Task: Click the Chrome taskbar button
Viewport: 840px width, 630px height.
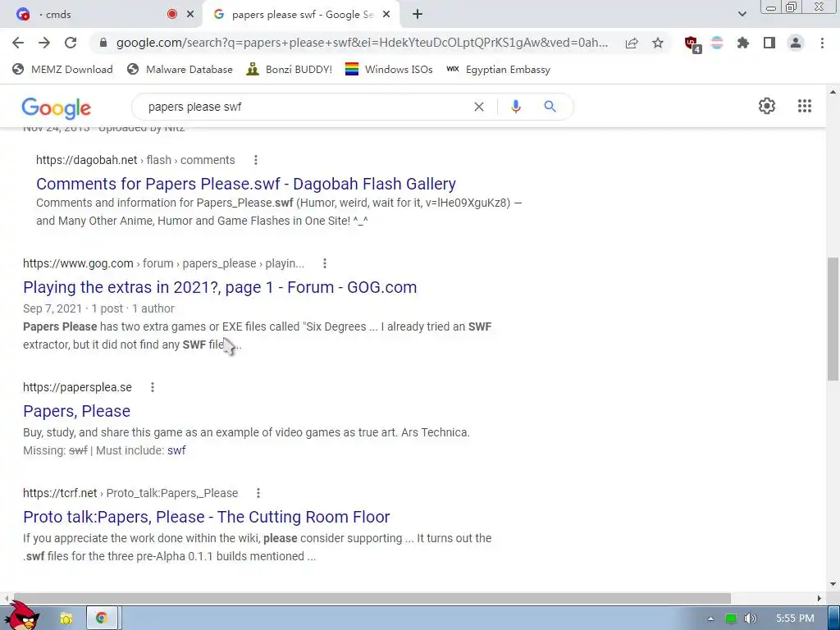Action: click(x=101, y=619)
